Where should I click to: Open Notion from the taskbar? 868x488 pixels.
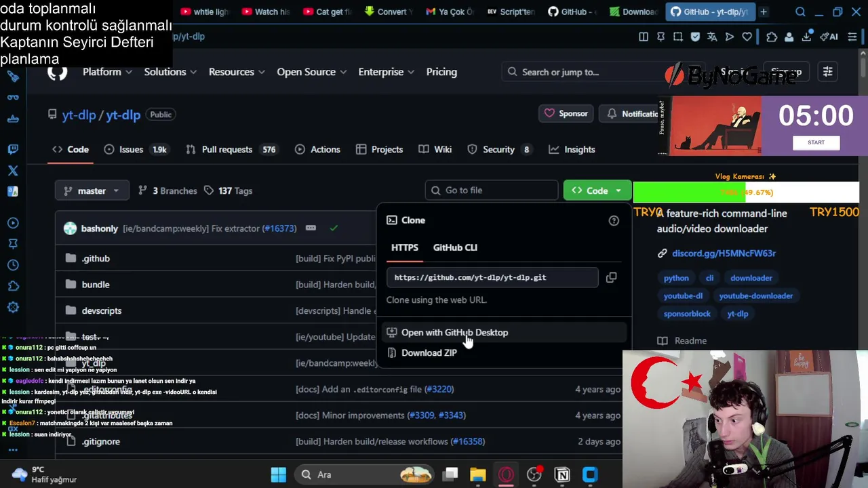click(562, 474)
